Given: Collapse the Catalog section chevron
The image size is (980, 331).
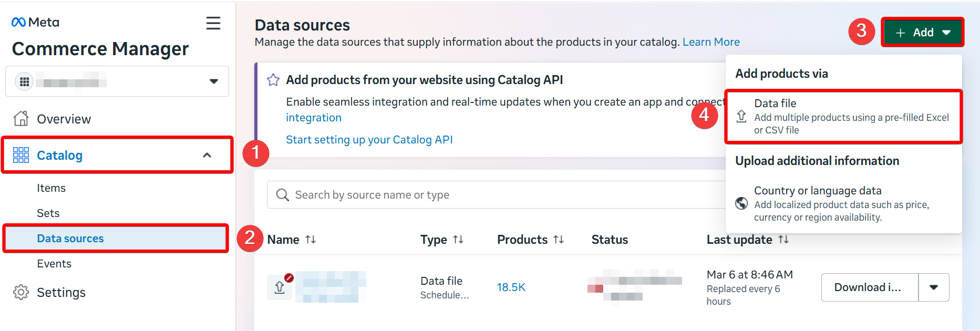Looking at the screenshot, I should (x=207, y=155).
